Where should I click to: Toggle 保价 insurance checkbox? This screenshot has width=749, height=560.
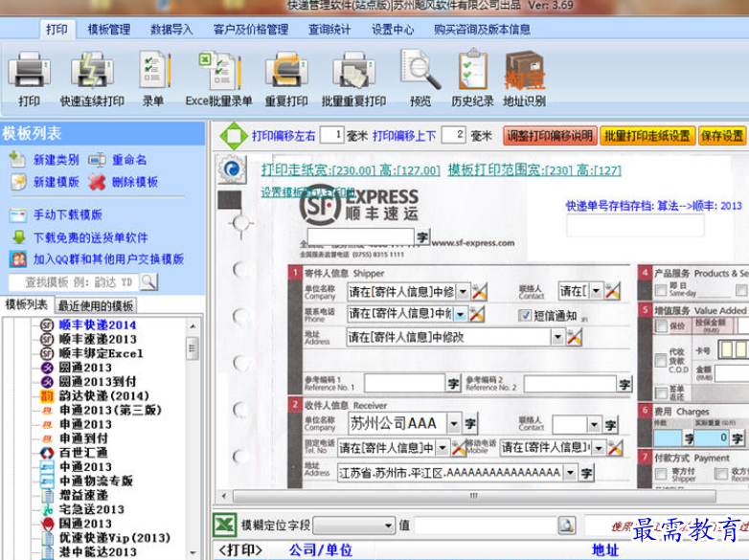661,326
